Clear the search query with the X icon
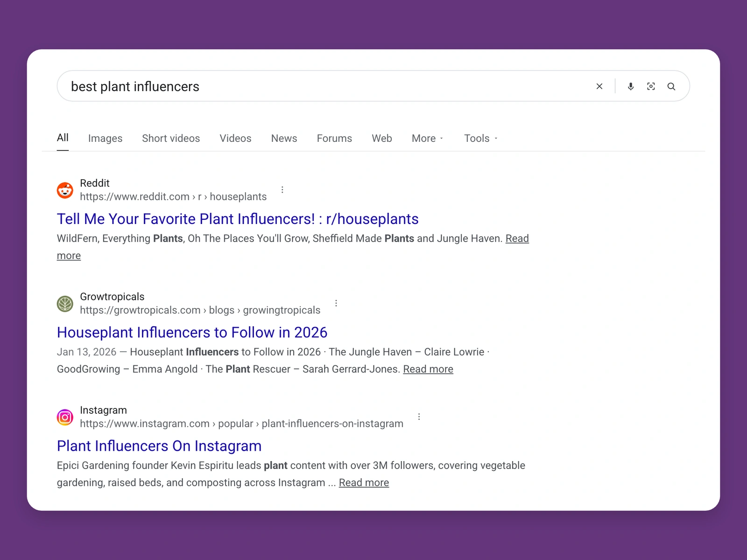The width and height of the screenshot is (747, 560). [x=599, y=86]
